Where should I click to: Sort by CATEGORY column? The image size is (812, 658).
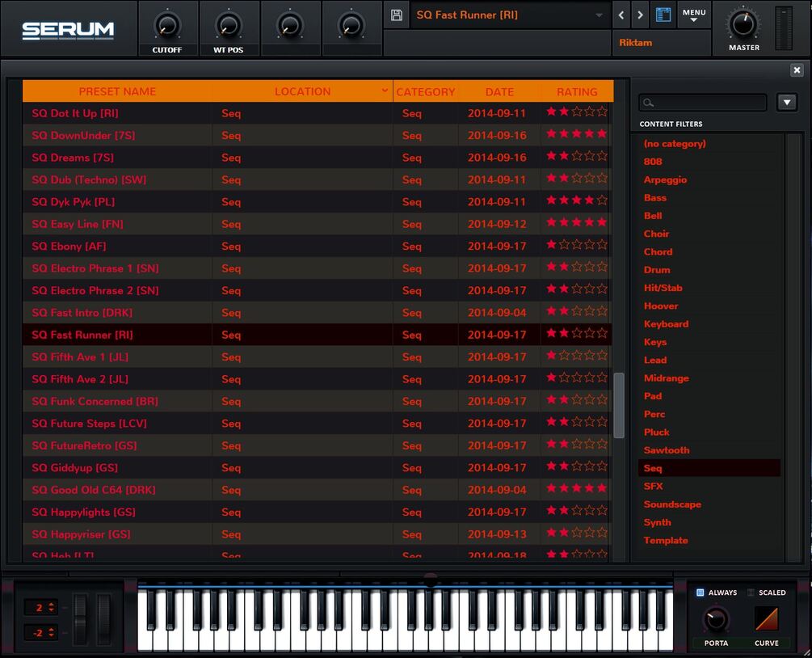(x=425, y=91)
